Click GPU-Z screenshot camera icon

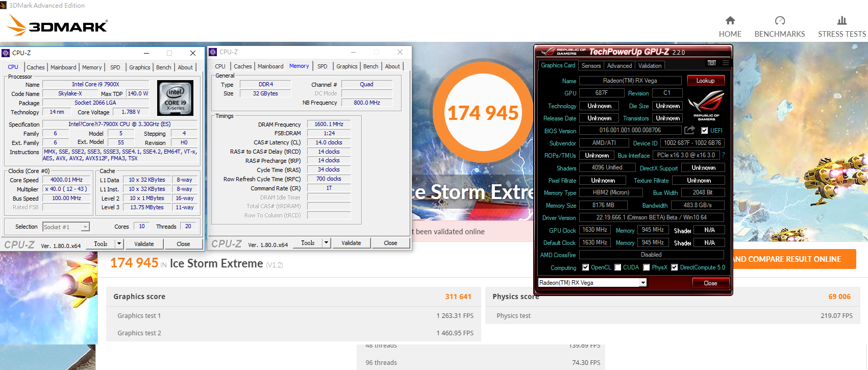(712, 63)
